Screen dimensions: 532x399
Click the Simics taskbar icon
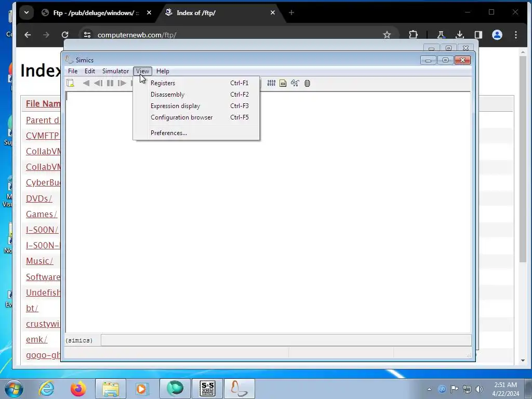coord(239,389)
